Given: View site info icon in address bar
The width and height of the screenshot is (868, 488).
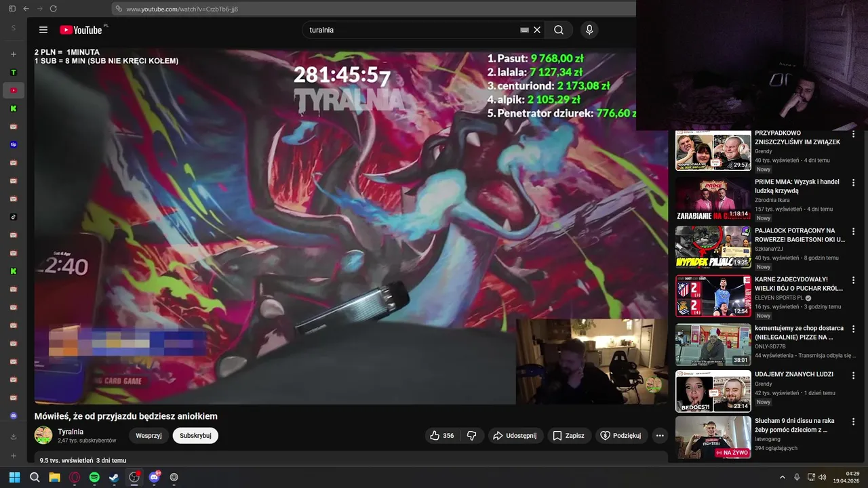Looking at the screenshot, I should click(x=119, y=9).
